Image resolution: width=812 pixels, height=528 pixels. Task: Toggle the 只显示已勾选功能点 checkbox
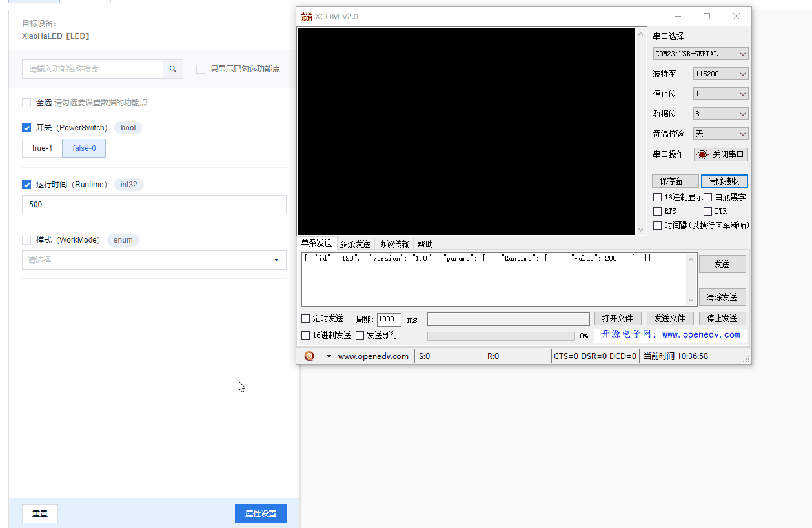coord(201,69)
